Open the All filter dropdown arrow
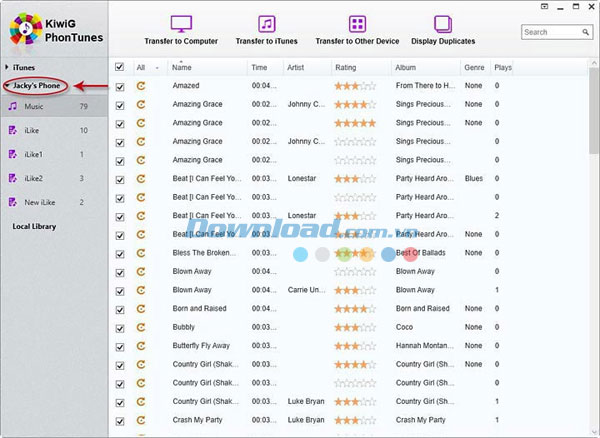600x438 pixels. tap(157, 68)
